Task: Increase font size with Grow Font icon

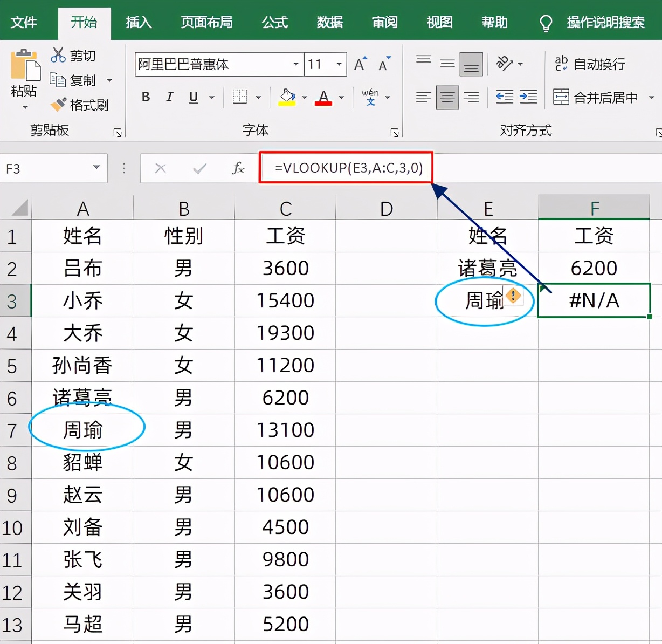Action: point(358,64)
